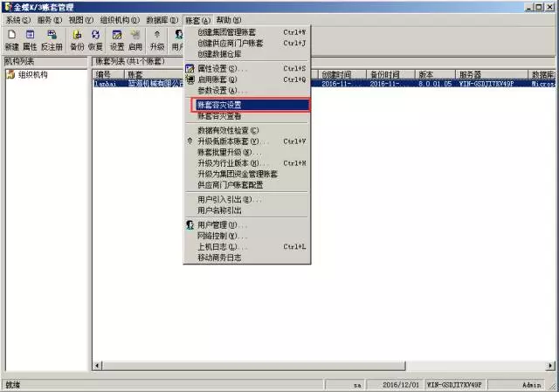Choose 账套批量升级 menu entry
Viewport: 559px width, 392px height.
tap(246, 153)
